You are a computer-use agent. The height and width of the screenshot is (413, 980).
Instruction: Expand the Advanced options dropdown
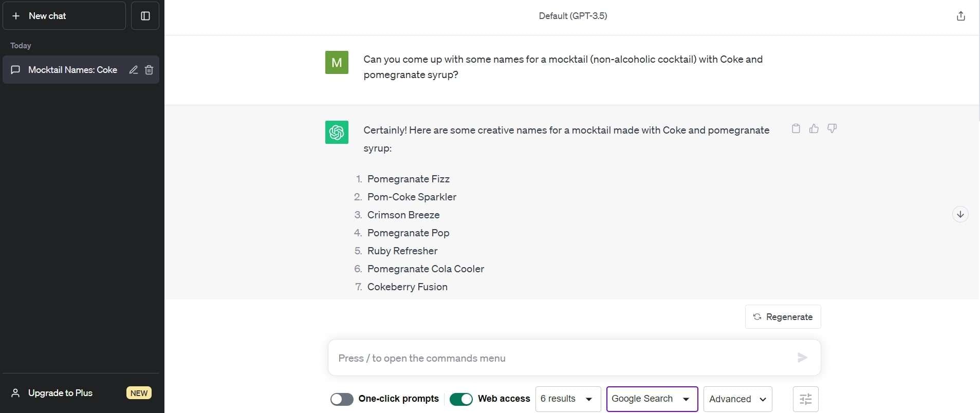click(737, 399)
